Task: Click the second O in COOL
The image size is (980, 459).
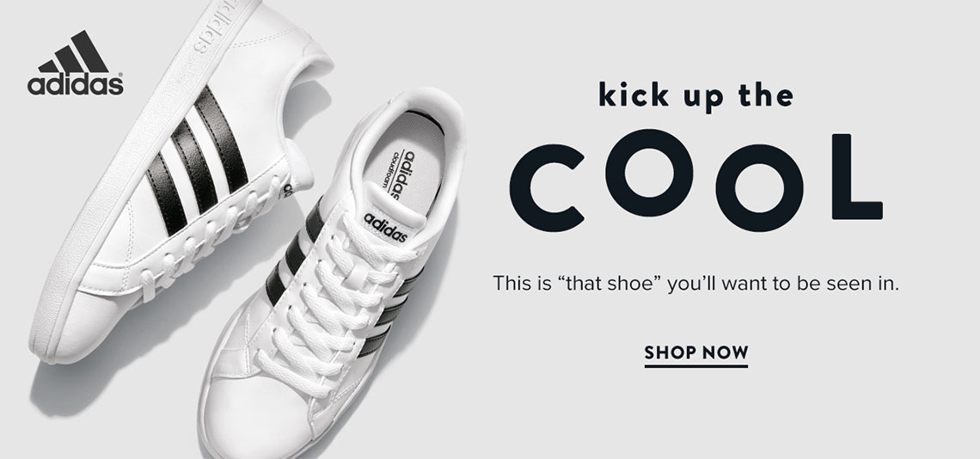Action: (x=759, y=187)
